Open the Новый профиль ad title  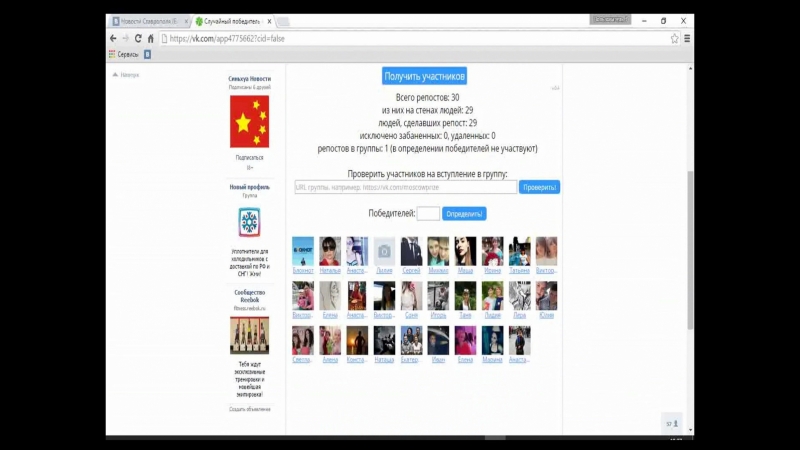pyautogui.click(x=249, y=187)
